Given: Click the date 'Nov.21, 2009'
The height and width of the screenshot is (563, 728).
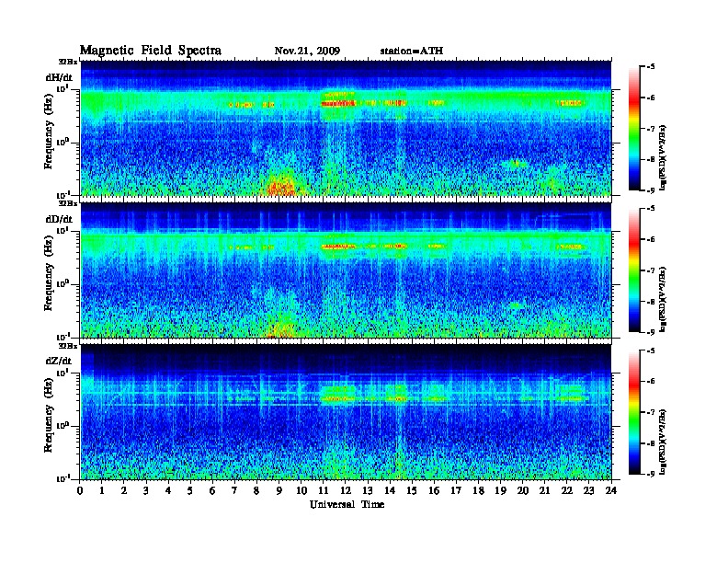Looking at the screenshot, I should pyautogui.click(x=307, y=51).
